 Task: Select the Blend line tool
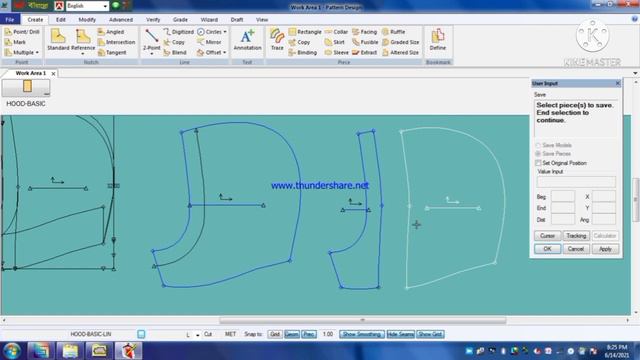click(x=175, y=53)
